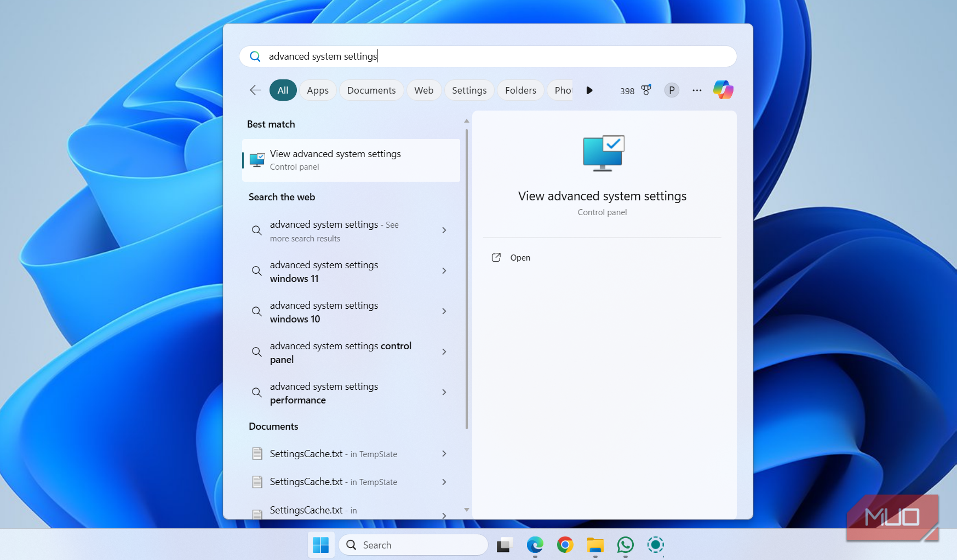This screenshot has height=560, width=957.
Task: Switch to the Folders filter tab
Action: pyautogui.click(x=520, y=90)
